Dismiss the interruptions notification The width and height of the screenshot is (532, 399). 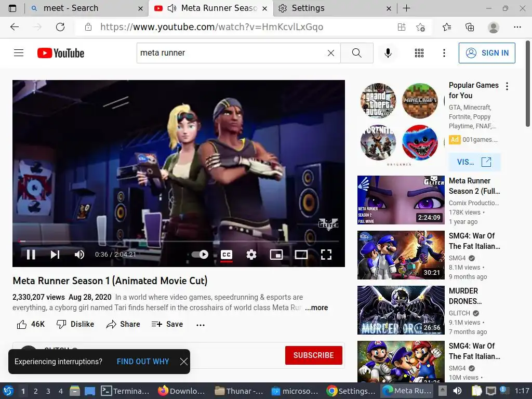[183, 362]
